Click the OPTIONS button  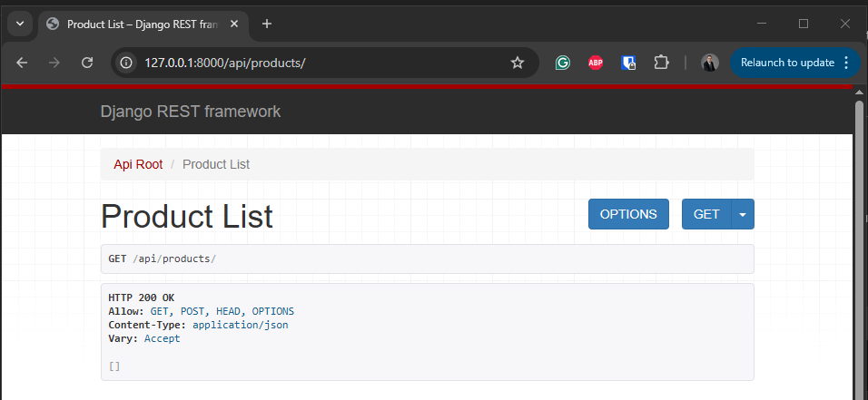coord(628,214)
